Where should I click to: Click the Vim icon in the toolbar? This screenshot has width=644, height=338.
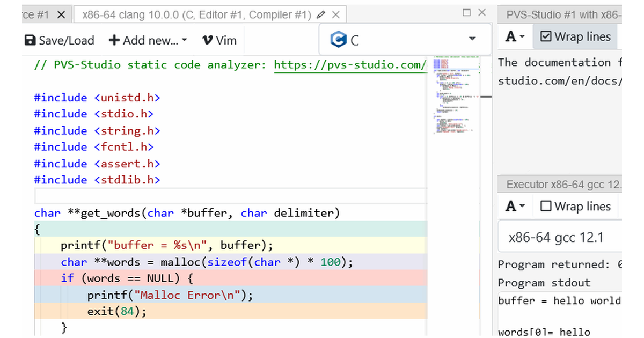pos(208,40)
